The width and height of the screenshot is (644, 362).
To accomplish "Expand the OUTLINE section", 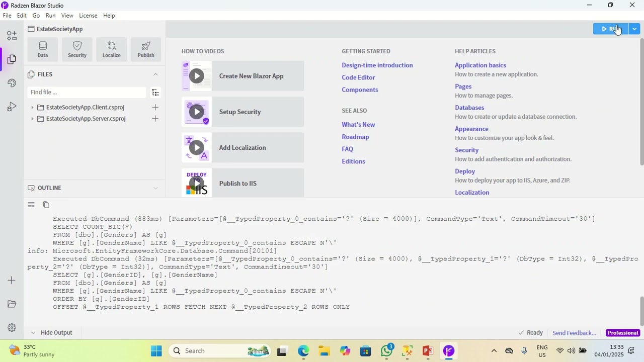I will click(x=155, y=188).
